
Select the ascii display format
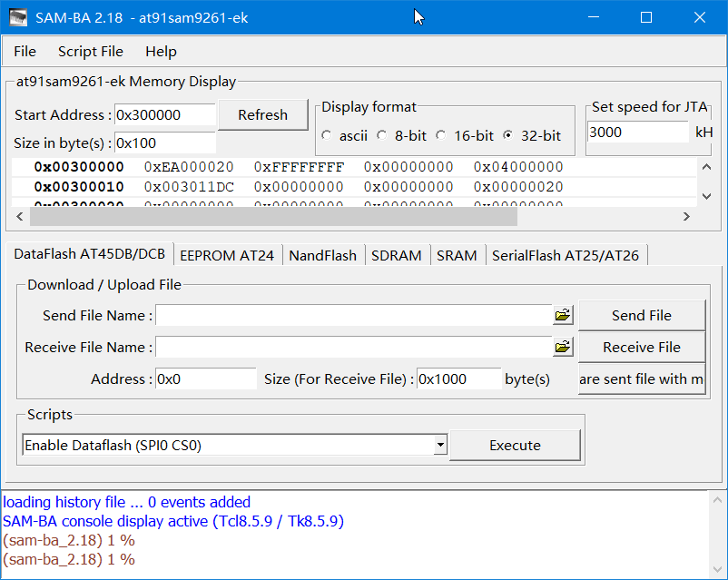325,135
